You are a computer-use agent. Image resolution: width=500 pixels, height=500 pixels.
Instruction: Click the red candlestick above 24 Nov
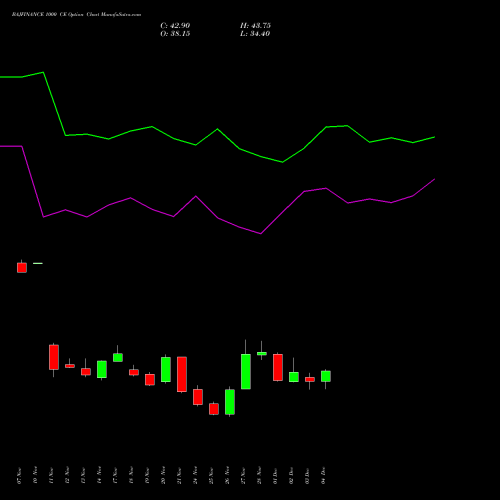[x=198, y=397]
